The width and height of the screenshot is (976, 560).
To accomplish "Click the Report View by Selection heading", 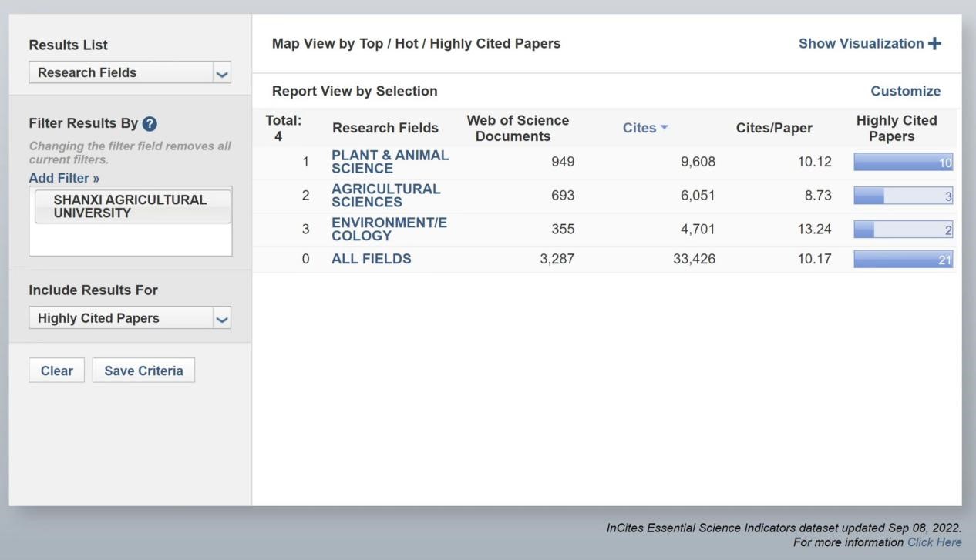I will coord(355,91).
